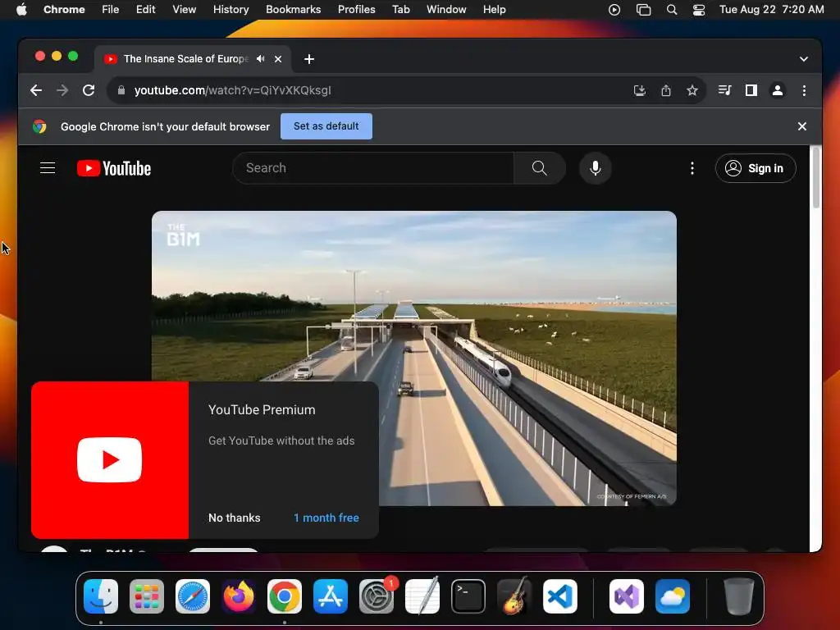
Task: Close The Insane Scale tab
Action: (278, 59)
